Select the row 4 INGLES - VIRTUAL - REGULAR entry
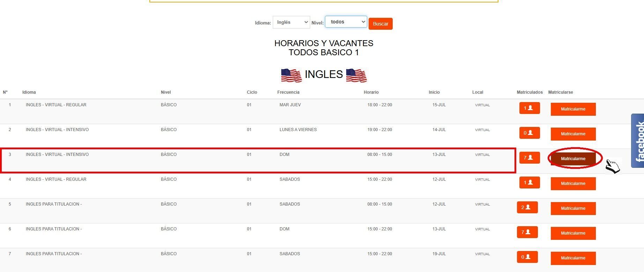This screenshot has width=644, height=272. pos(56,179)
